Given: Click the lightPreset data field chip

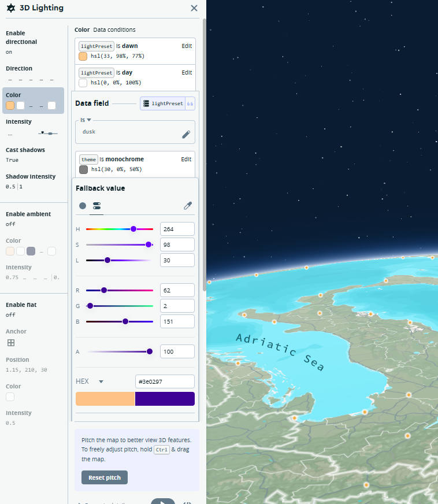Looking at the screenshot, I should [x=162, y=103].
